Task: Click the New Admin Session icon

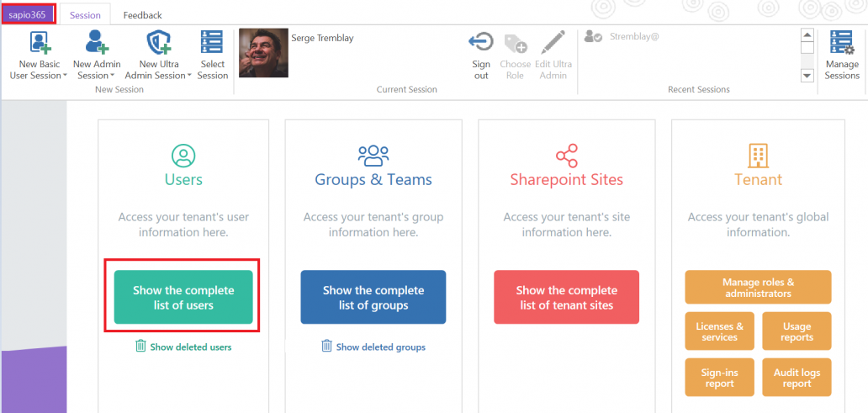Action: coord(97,42)
